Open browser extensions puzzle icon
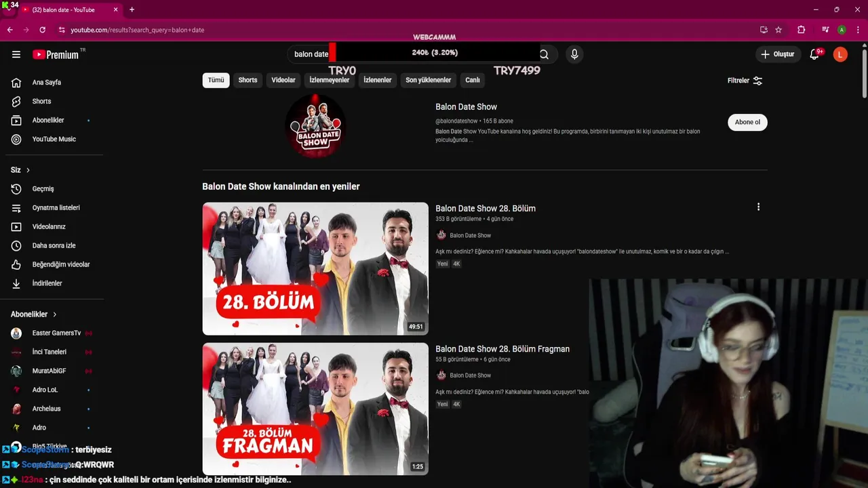Screen dimensions: 868x488 pos(801,30)
